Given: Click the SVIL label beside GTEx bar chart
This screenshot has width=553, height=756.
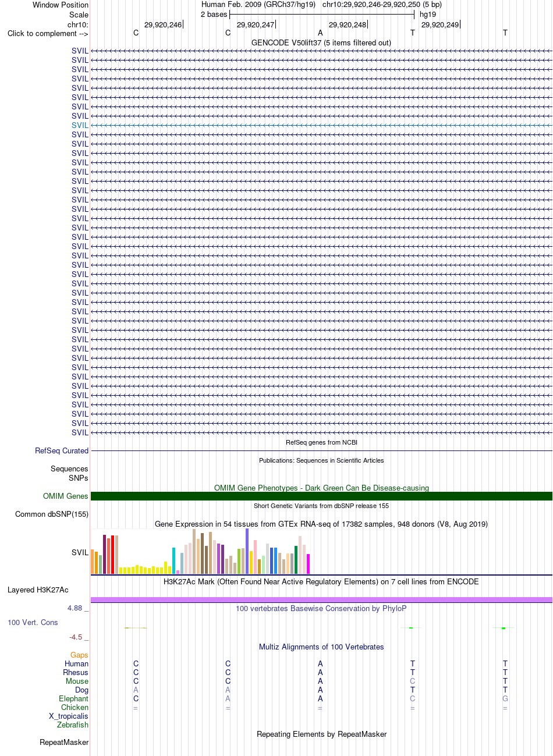Looking at the screenshot, I should [x=80, y=553].
